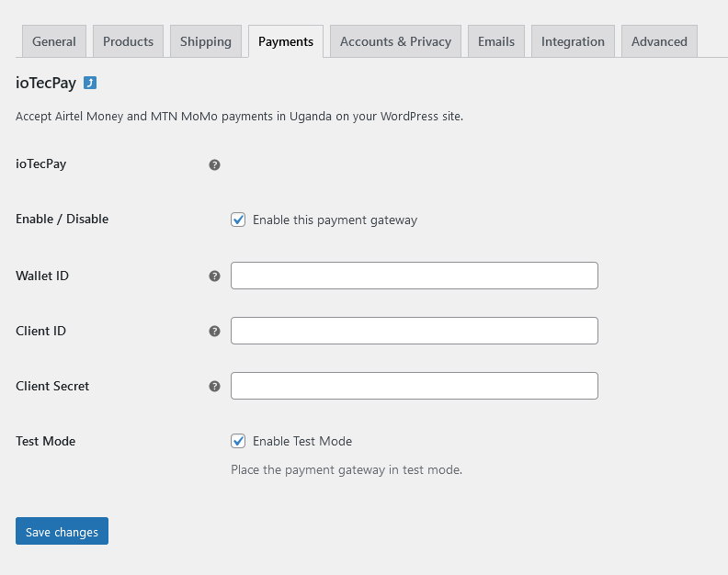Click the back arrow icon beside ioTecPay heading

pos(90,83)
